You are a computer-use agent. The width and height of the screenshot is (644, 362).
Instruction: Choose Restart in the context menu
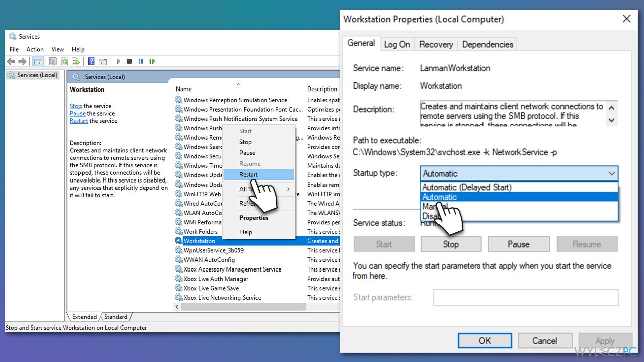tap(259, 174)
